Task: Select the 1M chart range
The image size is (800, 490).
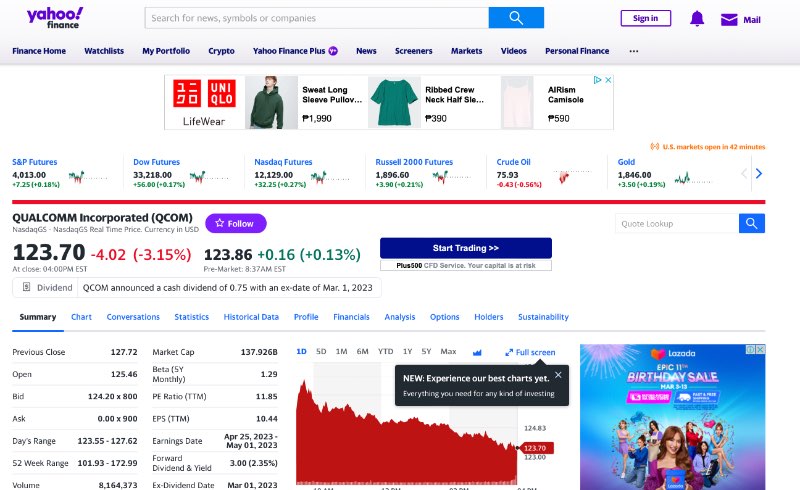Action: [341, 352]
